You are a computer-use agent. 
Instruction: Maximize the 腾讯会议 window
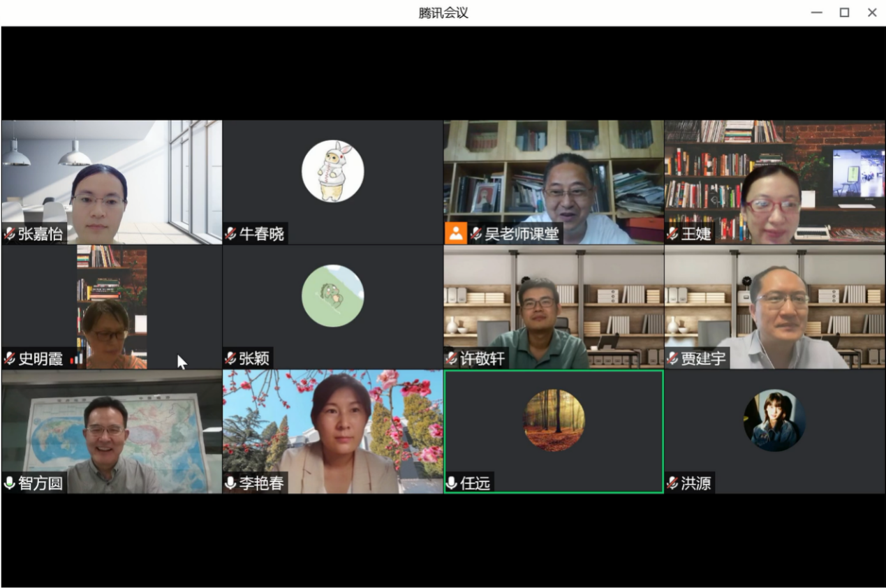click(x=844, y=13)
